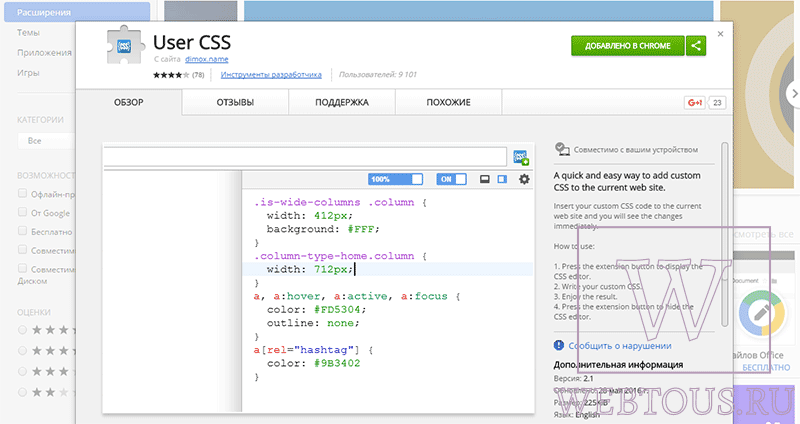Close the extension details dialog
The width and height of the screenshot is (800, 424).
[720, 34]
